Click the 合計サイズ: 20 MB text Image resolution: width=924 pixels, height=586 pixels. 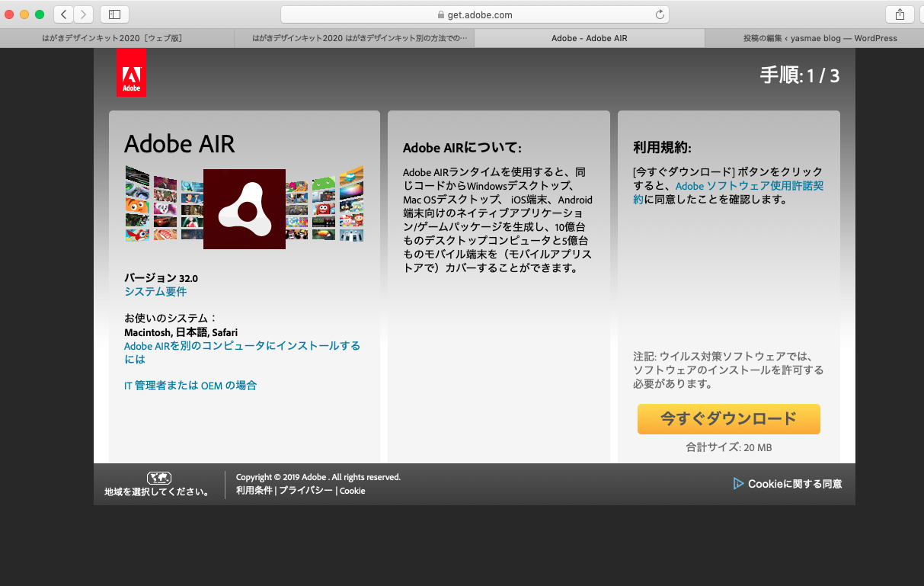coord(729,448)
